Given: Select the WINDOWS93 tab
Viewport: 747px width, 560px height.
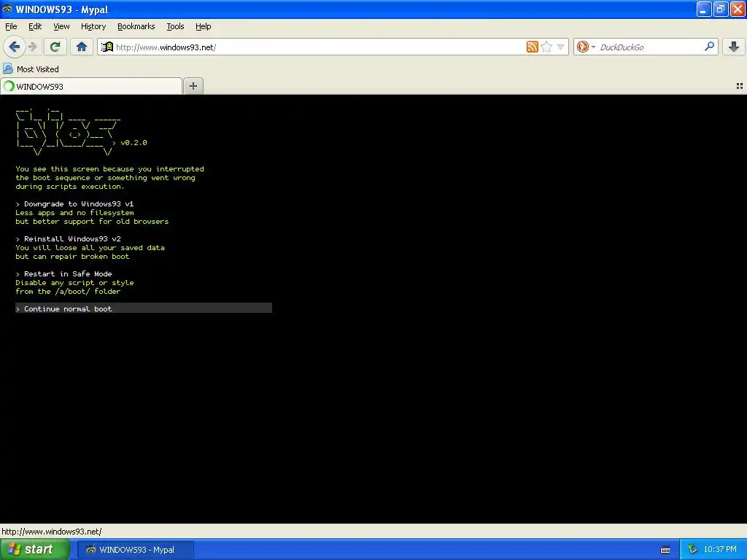Looking at the screenshot, I should click(91, 86).
